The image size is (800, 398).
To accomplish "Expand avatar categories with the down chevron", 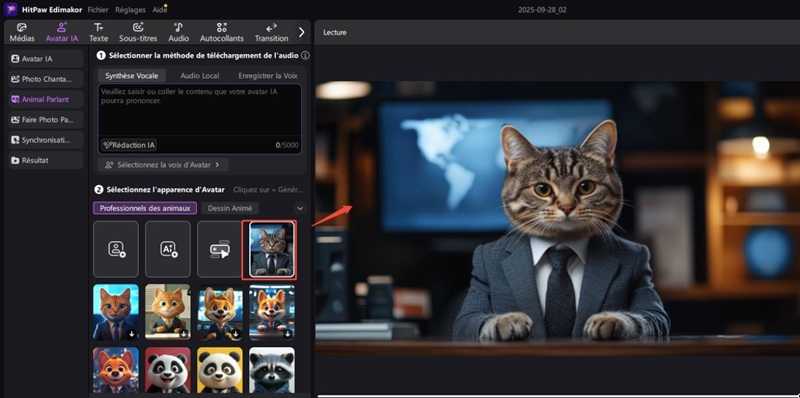I will point(300,208).
